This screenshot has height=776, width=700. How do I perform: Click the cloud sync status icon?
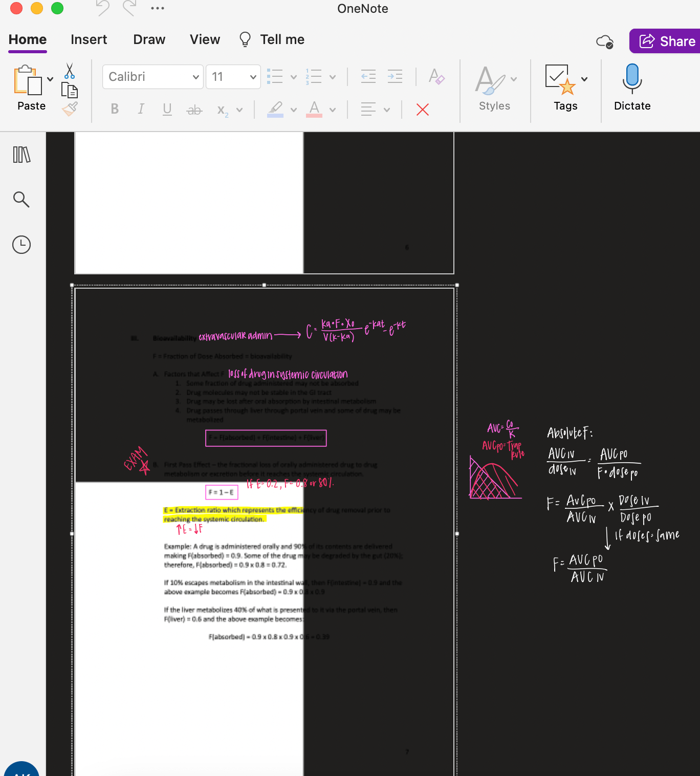(605, 41)
